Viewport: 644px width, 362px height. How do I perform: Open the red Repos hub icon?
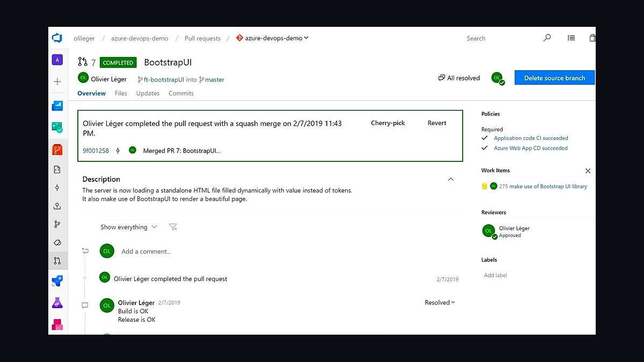pos(57,150)
